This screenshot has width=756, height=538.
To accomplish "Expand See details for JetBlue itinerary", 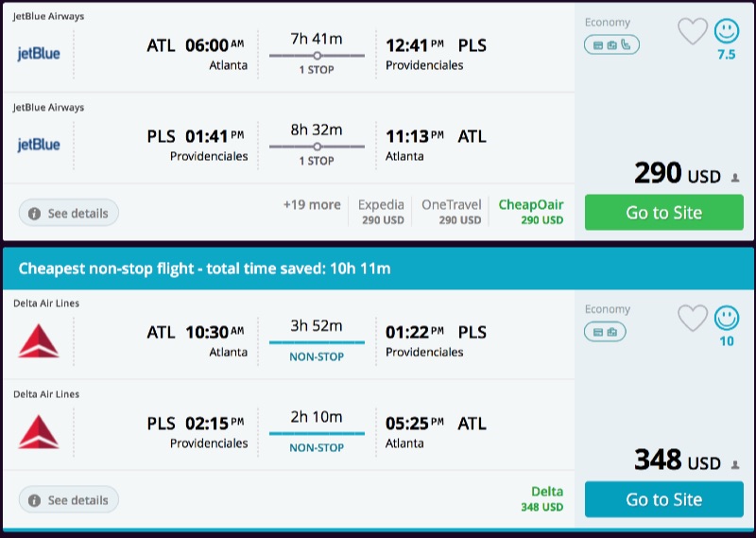I will pos(69,213).
